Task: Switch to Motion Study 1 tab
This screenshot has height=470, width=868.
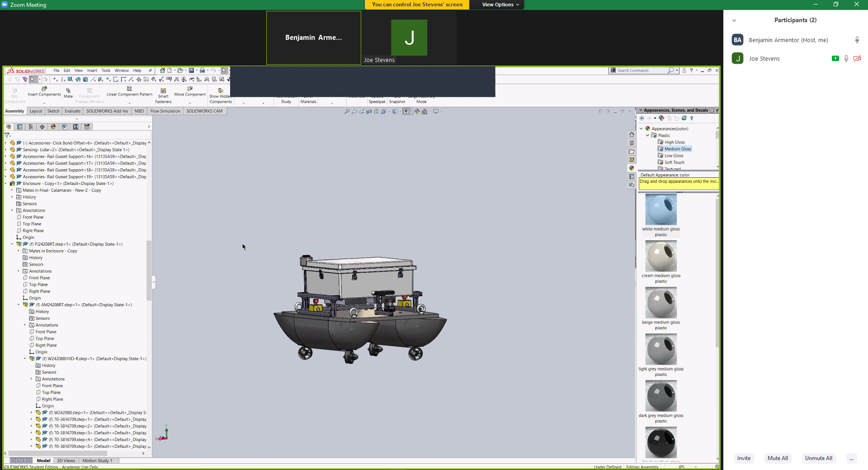Action: click(x=97, y=461)
